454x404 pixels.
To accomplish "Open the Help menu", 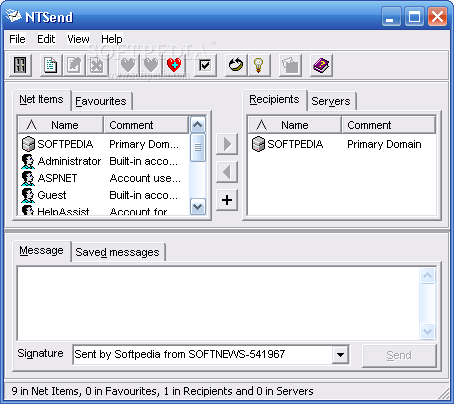I will 112,39.
